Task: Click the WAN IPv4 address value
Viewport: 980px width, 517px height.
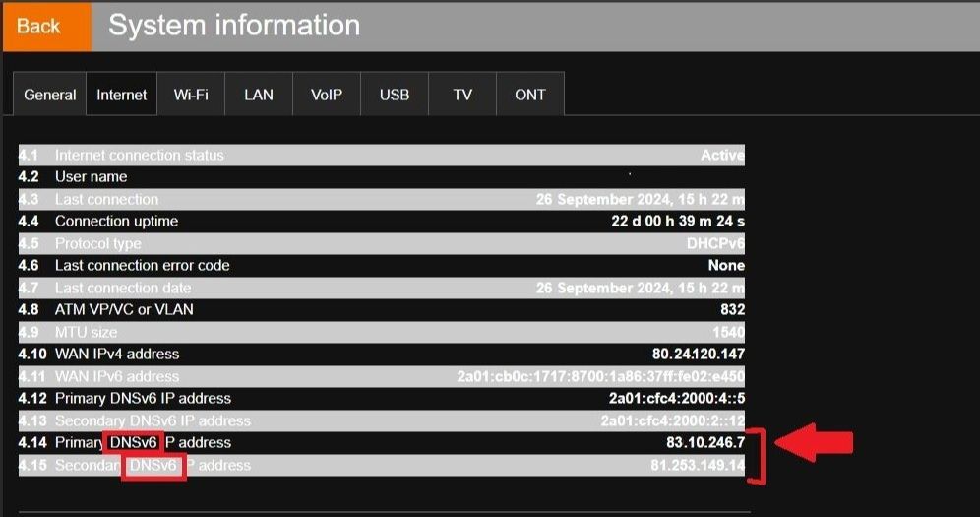Action: tap(698, 354)
